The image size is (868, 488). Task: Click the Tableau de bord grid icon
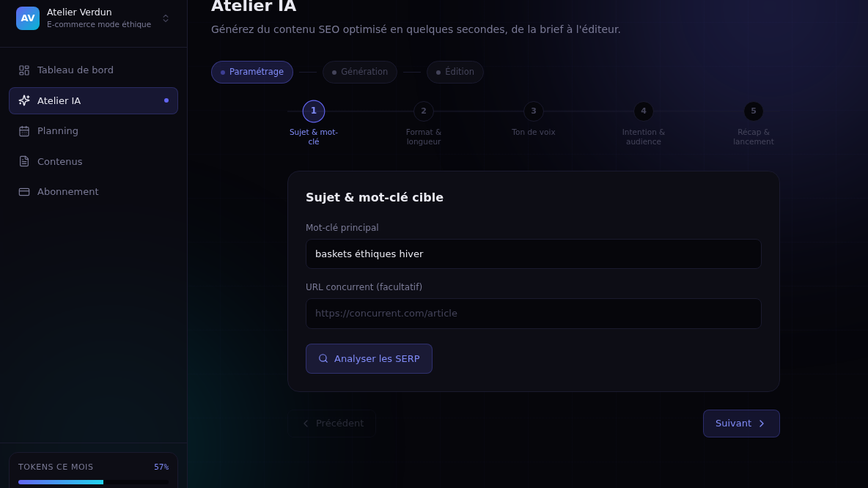pyautogui.click(x=23, y=70)
